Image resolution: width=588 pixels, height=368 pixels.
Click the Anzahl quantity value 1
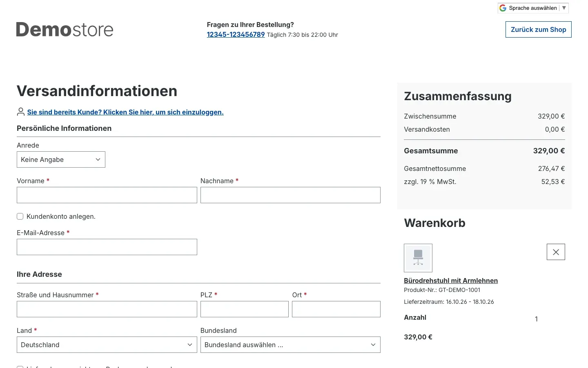click(536, 319)
